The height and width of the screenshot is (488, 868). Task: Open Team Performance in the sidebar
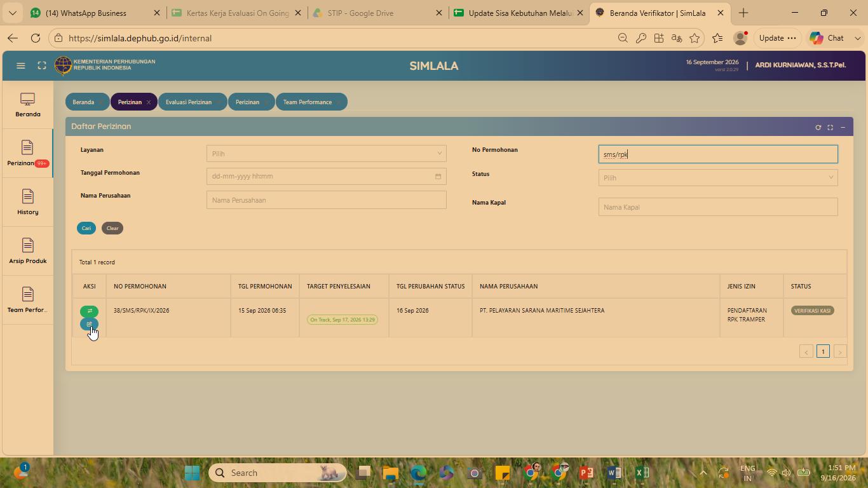[28, 301]
